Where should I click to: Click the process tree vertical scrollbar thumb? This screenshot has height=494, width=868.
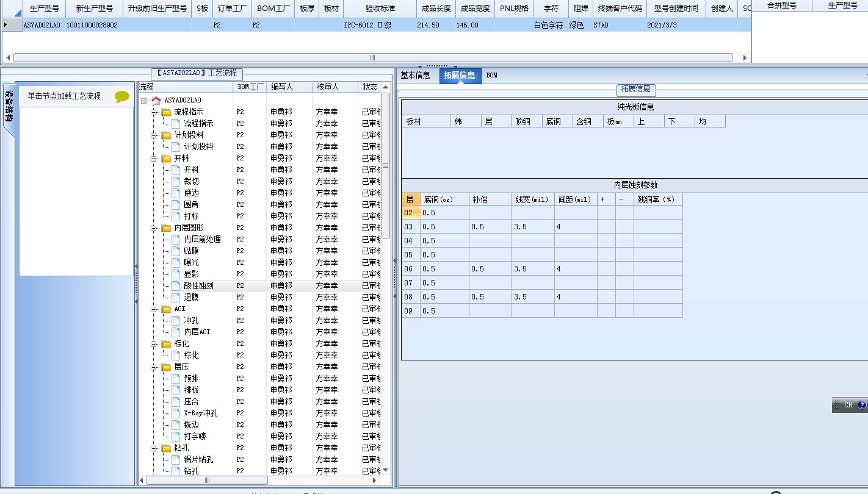[x=385, y=165]
